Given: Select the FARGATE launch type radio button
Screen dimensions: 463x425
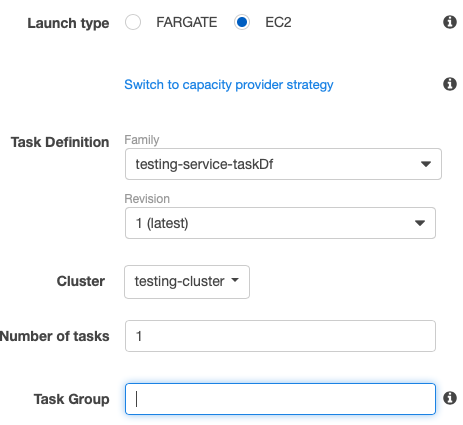Looking at the screenshot, I should point(133,22).
